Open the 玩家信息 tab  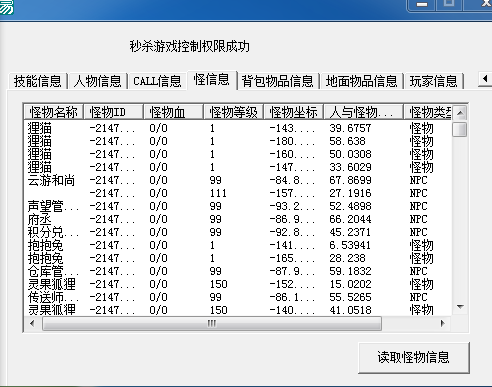(x=433, y=81)
